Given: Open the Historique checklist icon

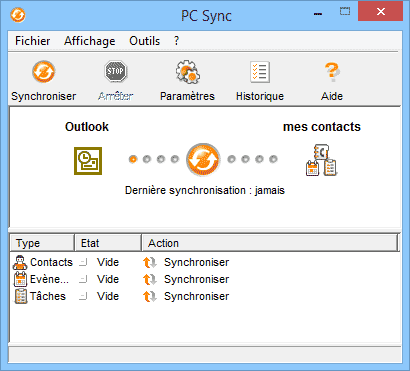Looking at the screenshot, I should click(260, 72).
